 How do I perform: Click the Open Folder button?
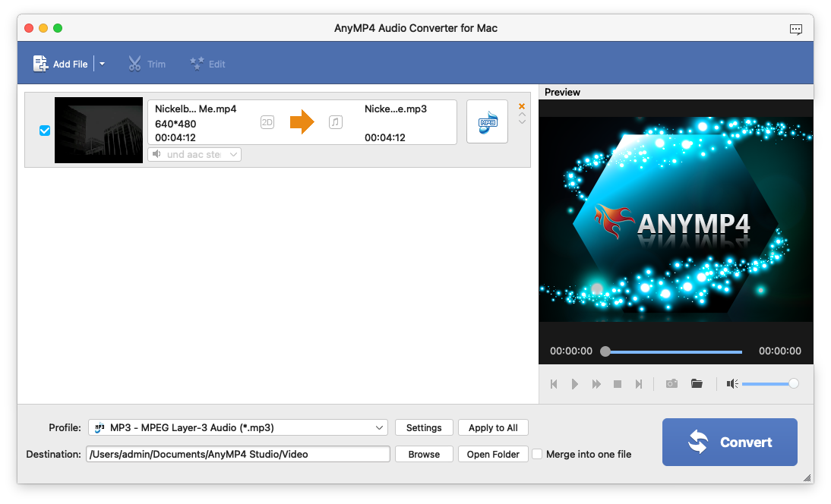[493, 454]
